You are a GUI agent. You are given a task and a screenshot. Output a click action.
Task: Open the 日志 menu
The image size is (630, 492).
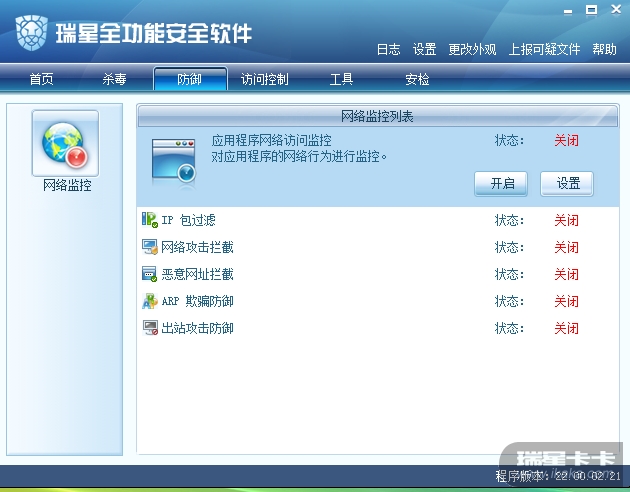click(389, 49)
